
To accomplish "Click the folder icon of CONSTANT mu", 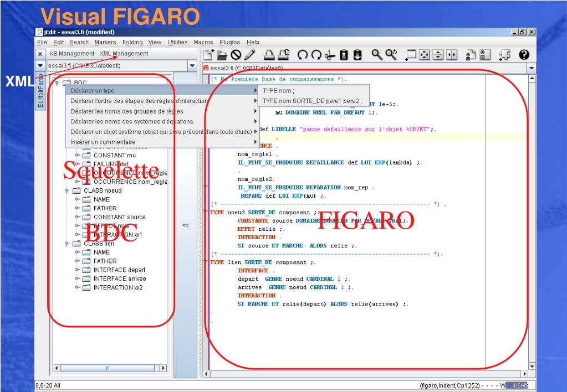I will click(86, 156).
